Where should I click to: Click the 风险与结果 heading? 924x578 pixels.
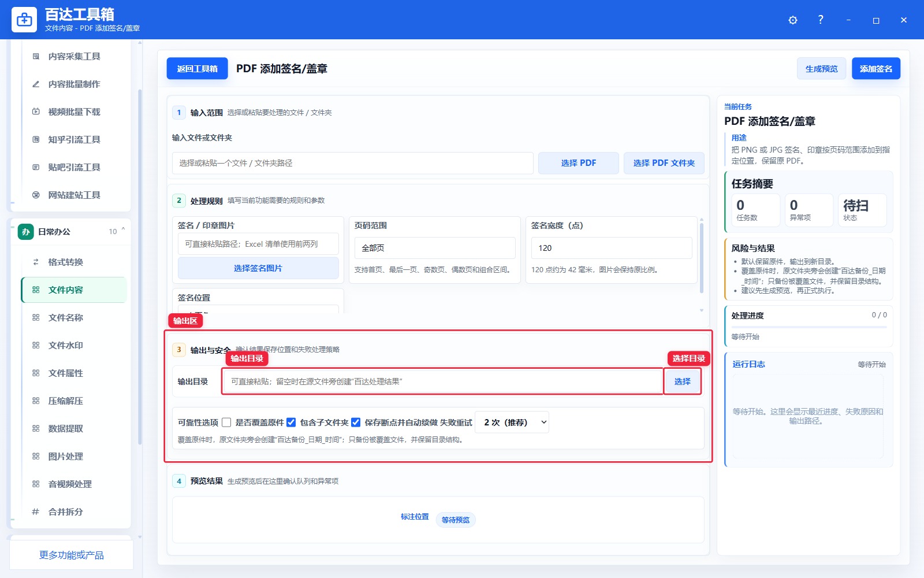click(x=753, y=249)
